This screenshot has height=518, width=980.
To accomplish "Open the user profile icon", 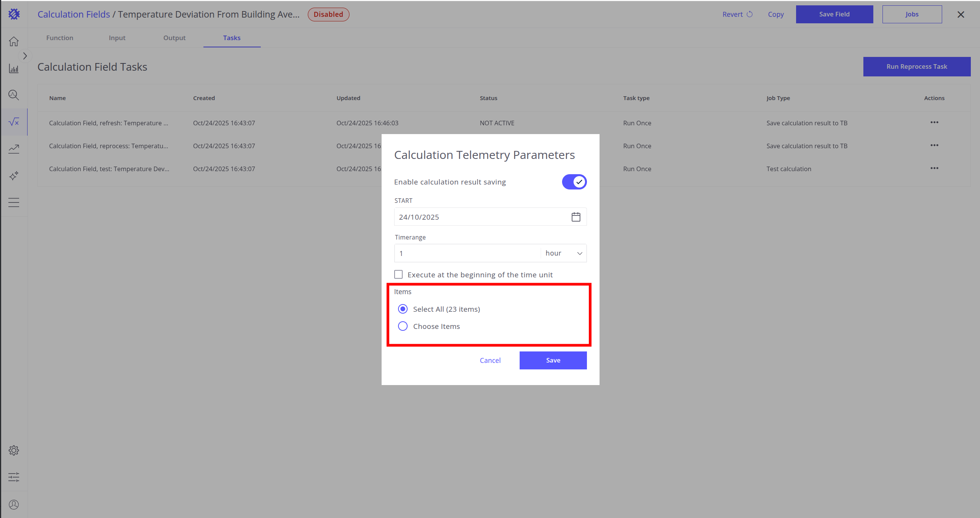I will click(14, 505).
